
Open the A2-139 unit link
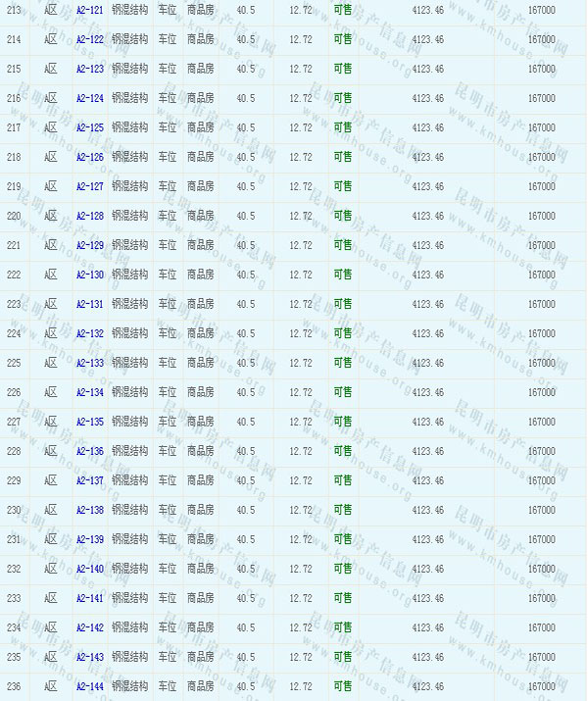tap(89, 539)
